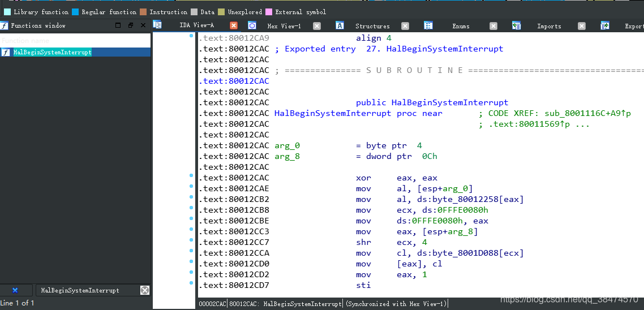Select the sti instruction
Screen dimensions: 644x310
coord(363,285)
